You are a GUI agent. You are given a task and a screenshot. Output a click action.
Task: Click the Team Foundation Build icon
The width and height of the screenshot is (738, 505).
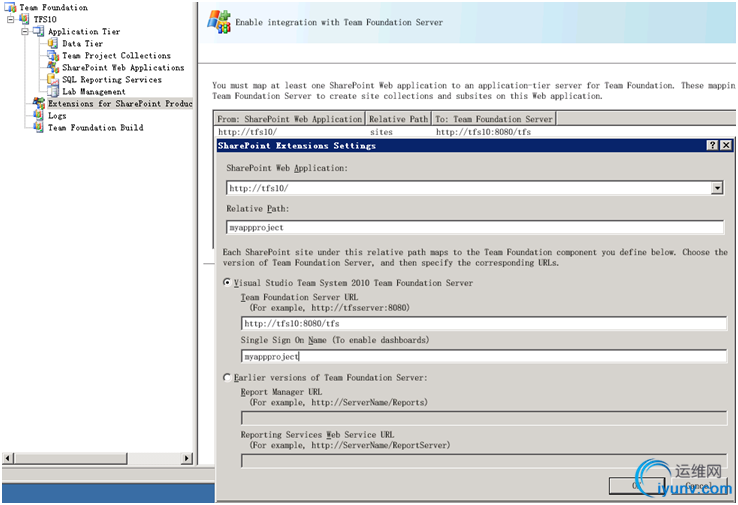click(39, 128)
